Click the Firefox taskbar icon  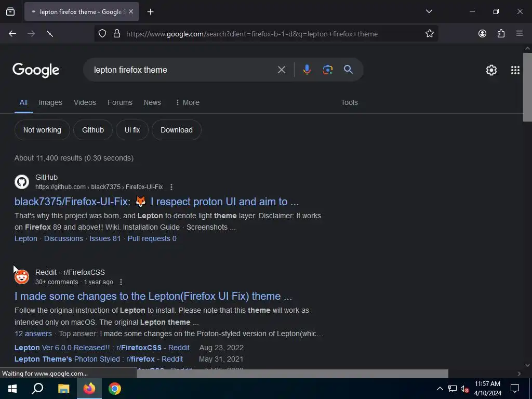coord(89,389)
